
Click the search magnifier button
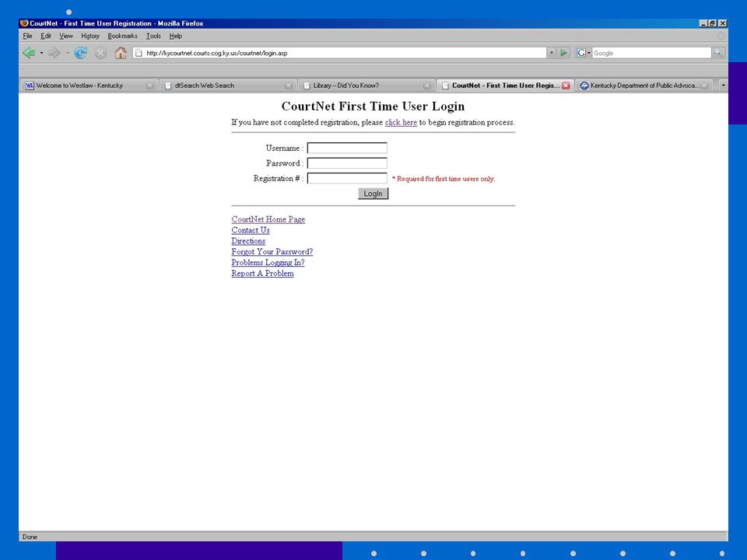[x=718, y=53]
